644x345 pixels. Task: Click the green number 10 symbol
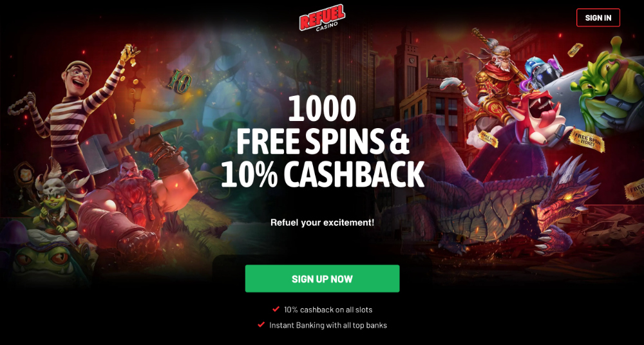[x=179, y=81]
